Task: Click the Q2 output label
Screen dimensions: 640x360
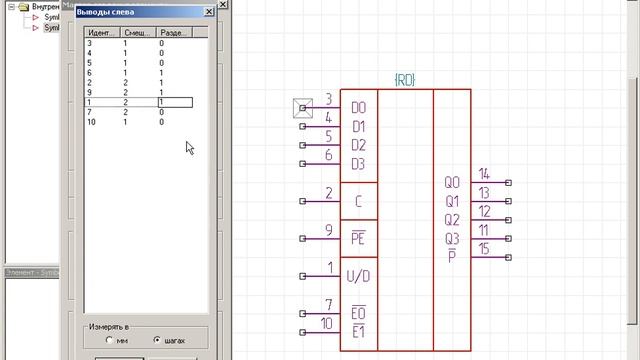Action: point(452,220)
